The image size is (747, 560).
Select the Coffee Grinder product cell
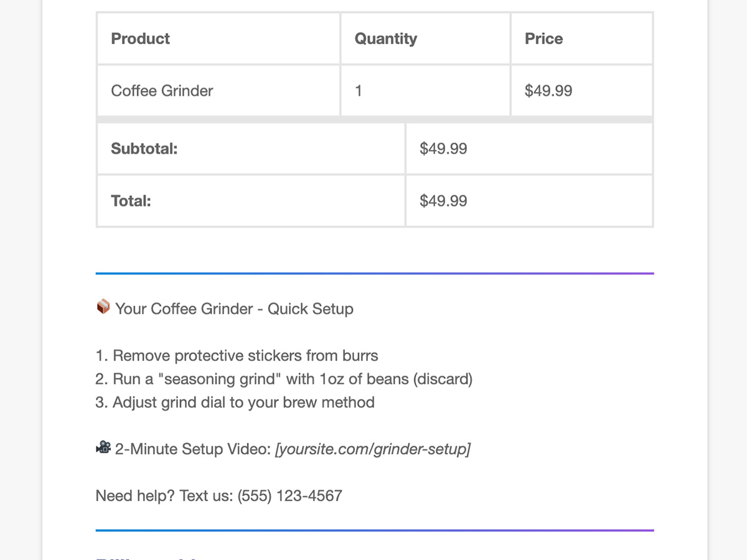[x=162, y=91]
